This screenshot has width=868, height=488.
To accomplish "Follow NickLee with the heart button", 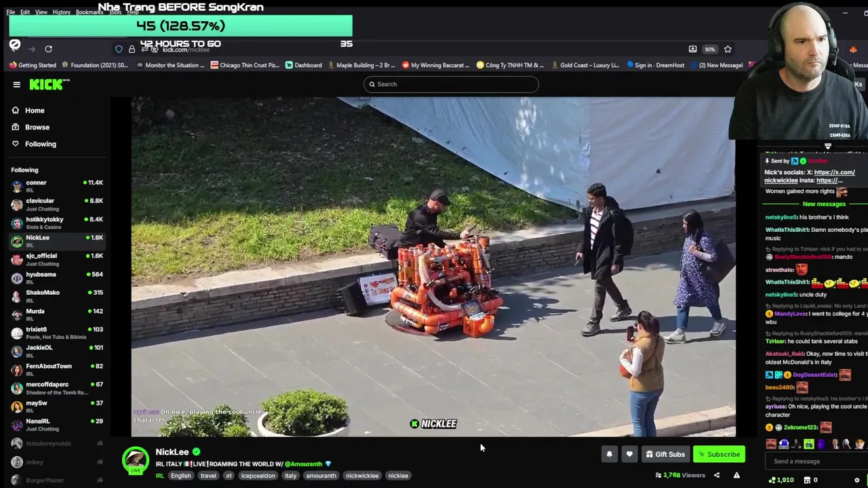I will pyautogui.click(x=629, y=454).
